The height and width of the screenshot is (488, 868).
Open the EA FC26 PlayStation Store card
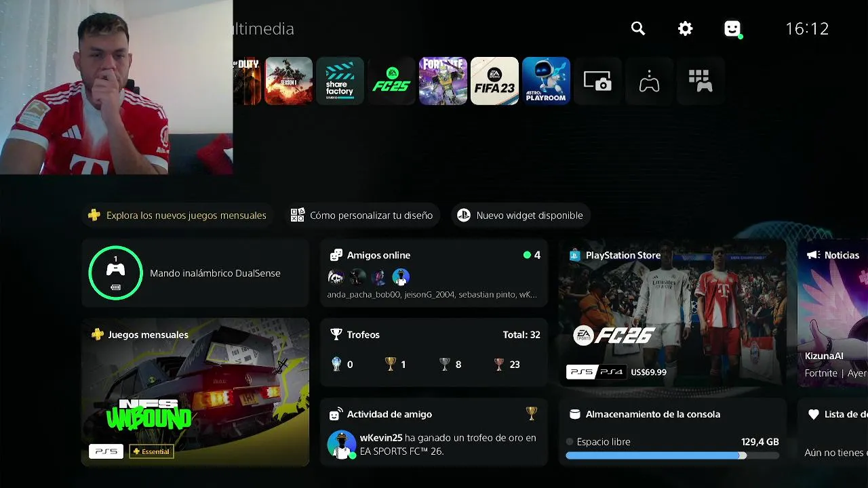(672, 312)
